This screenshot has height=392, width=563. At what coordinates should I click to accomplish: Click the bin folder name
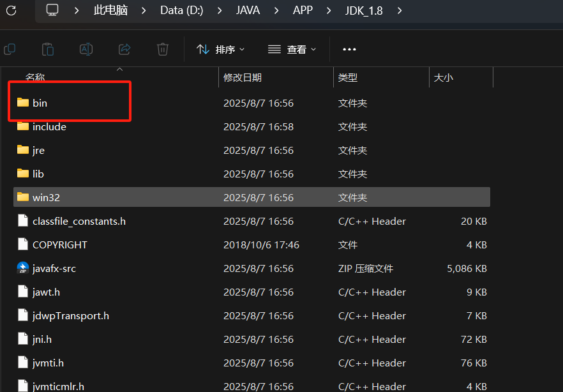pos(40,103)
